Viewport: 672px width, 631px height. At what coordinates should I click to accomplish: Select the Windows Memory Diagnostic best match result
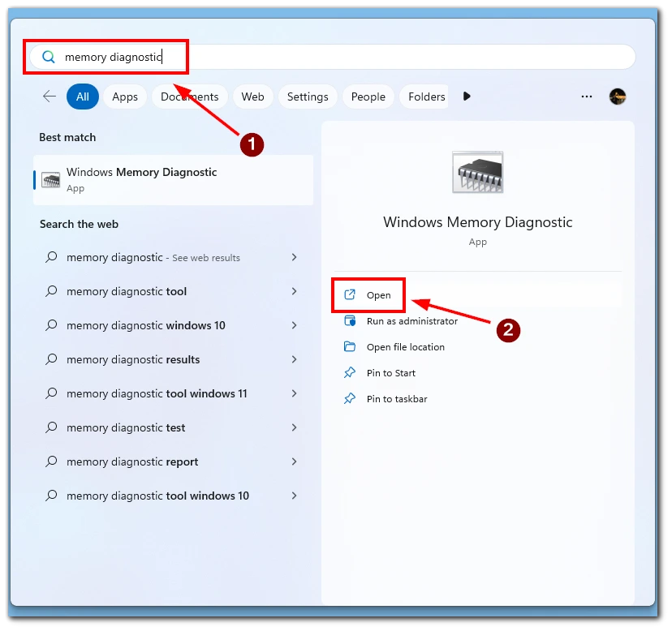(x=173, y=180)
